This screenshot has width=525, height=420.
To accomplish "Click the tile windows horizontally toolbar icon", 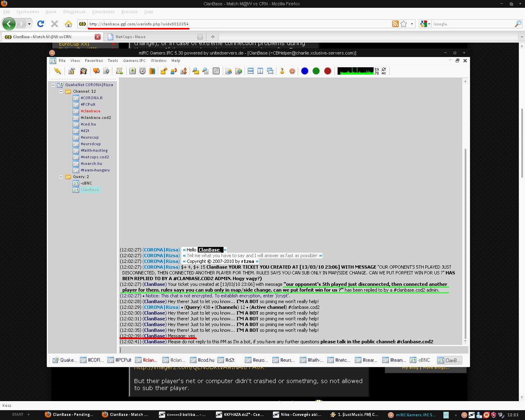I will point(250,71).
